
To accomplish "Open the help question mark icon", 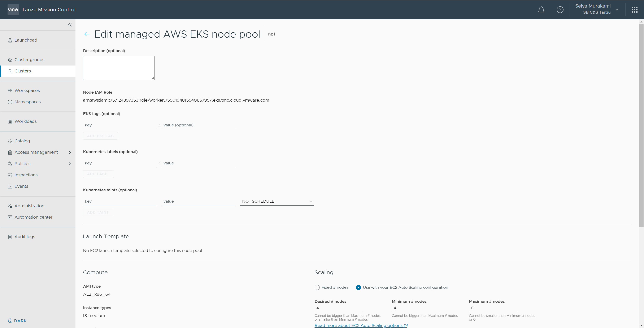I will (560, 10).
